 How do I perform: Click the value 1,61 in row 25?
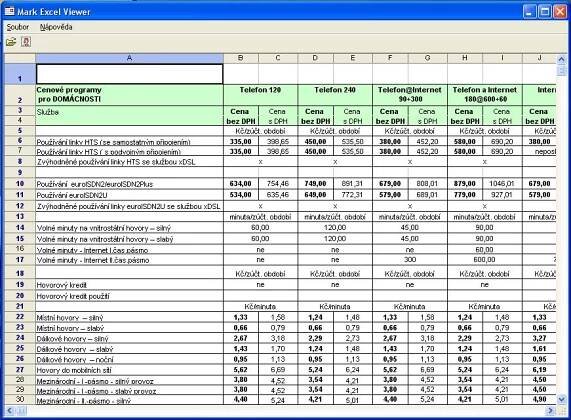539,349
